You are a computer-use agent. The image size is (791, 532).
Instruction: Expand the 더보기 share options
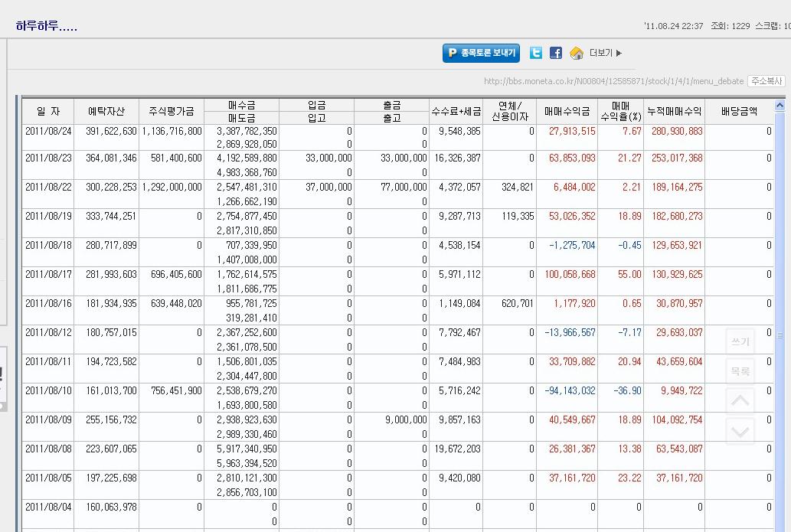[x=606, y=53]
